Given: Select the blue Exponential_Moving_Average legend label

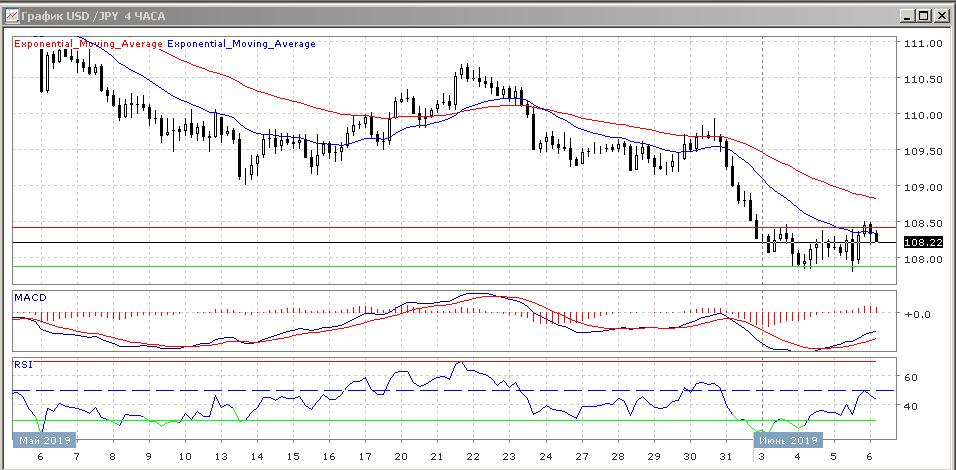Looking at the screenshot, I should tap(241, 44).
